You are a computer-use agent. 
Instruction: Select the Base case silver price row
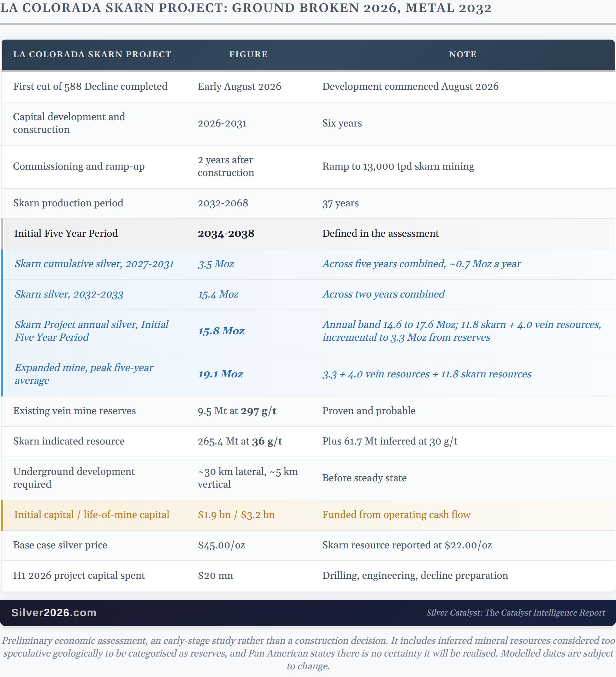tap(308, 545)
